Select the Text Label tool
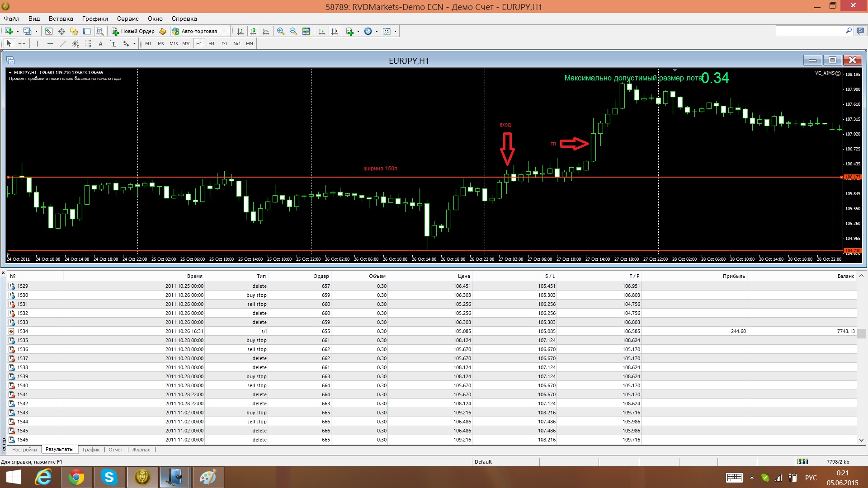The width and height of the screenshot is (868, 488). [113, 43]
